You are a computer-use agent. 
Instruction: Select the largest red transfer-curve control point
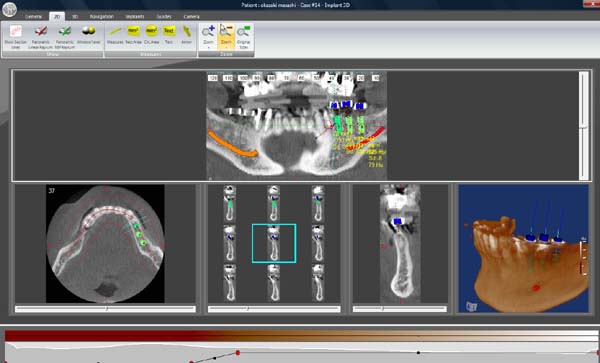tap(238, 352)
